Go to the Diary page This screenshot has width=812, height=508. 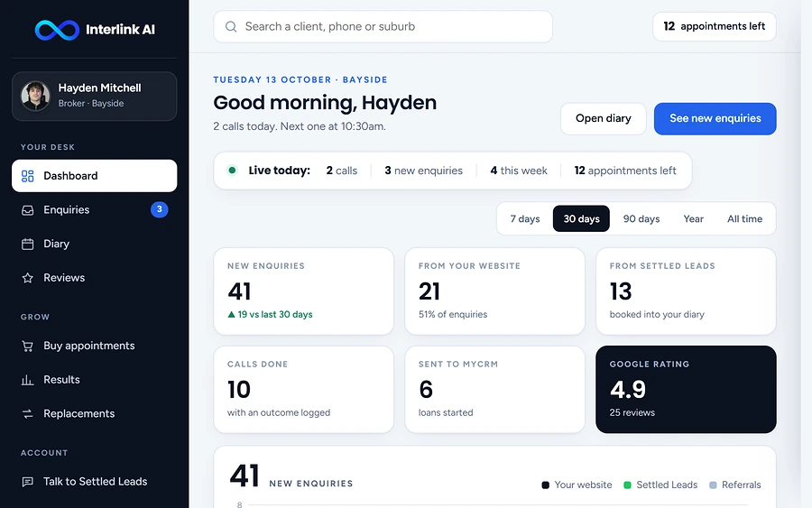94,244
